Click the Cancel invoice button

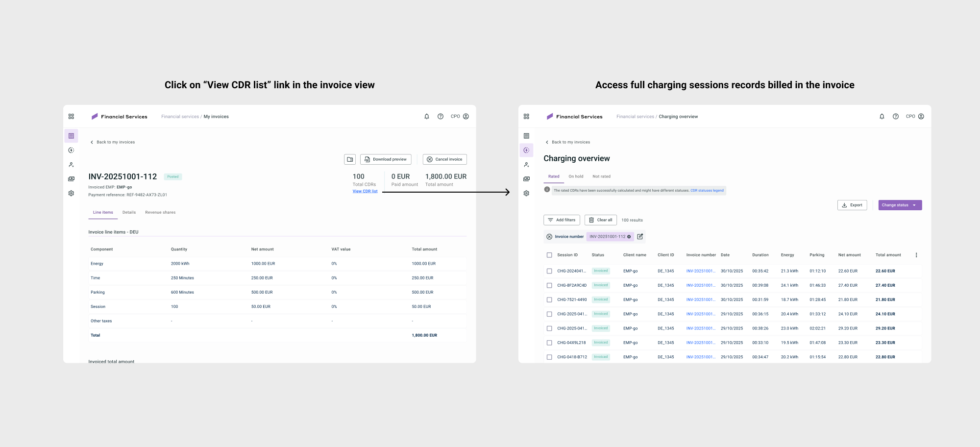[444, 159]
